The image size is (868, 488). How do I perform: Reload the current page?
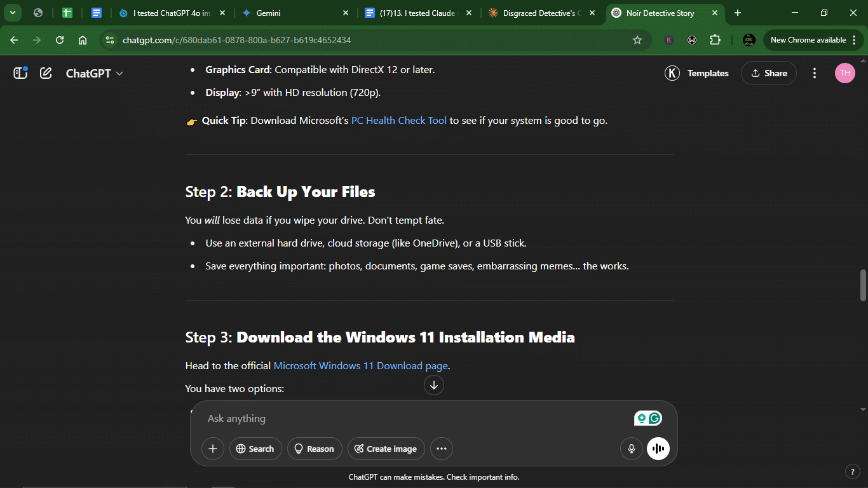tap(60, 40)
